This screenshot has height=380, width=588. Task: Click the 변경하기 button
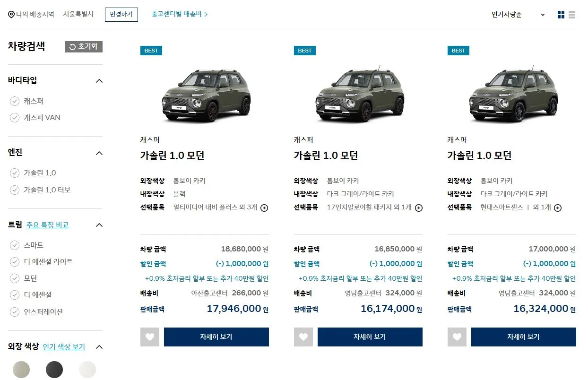point(121,14)
